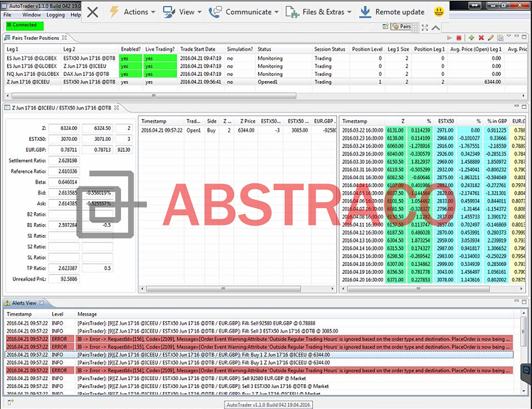Viewport: 532px width, 409px height.
Task: Click the AutoTrader build label at bottom
Action: pos(268,405)
